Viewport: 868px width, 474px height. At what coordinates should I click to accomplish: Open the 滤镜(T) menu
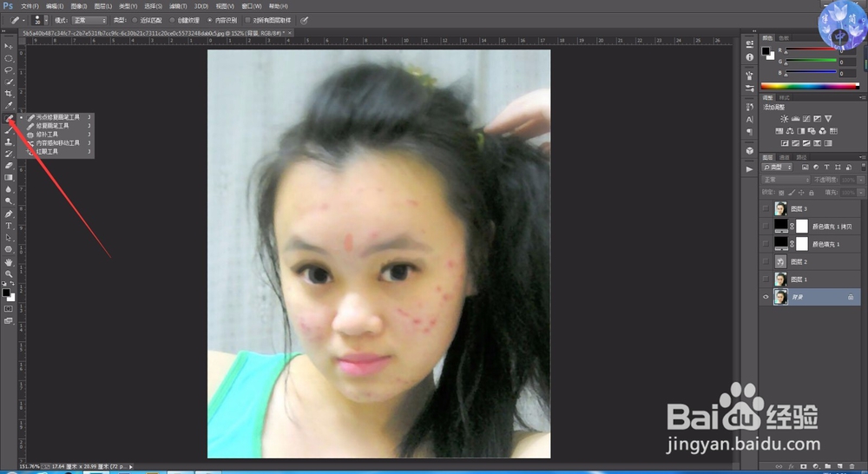click(178, 6)
